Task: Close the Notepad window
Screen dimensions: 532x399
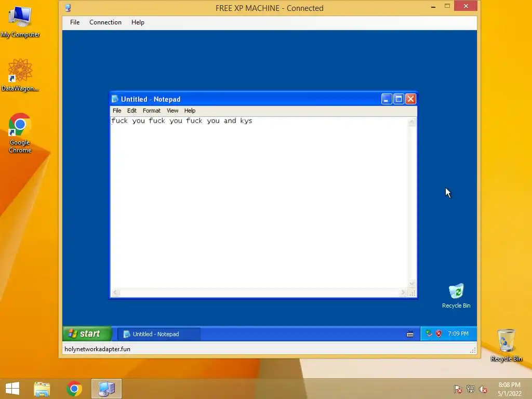Action: (410, 99)
